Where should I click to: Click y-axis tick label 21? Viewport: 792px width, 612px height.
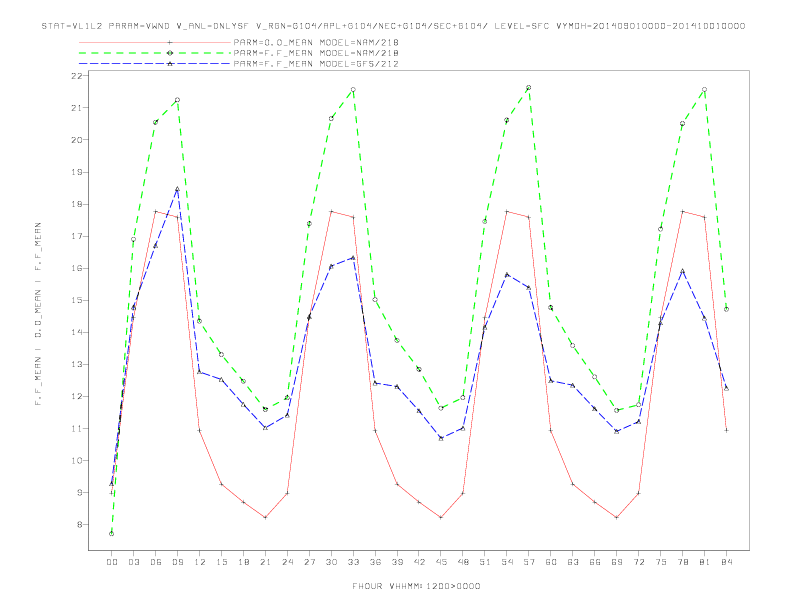tap(77, 108)
